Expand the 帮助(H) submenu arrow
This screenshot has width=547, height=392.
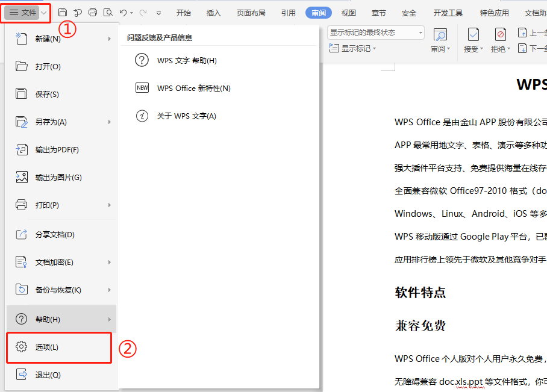(x=109, y=319)
